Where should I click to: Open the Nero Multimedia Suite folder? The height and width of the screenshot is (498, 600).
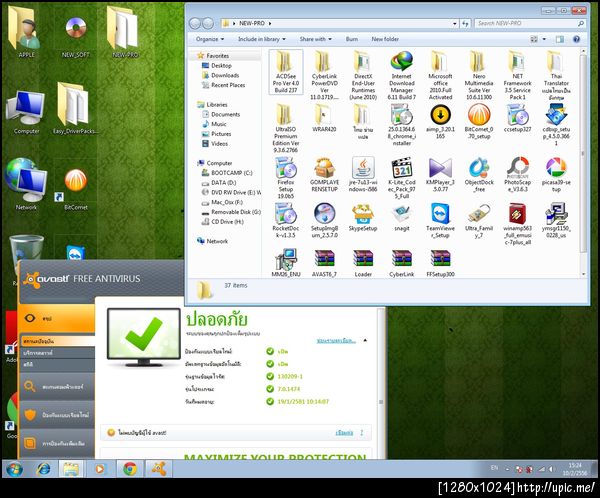point(479,75)
